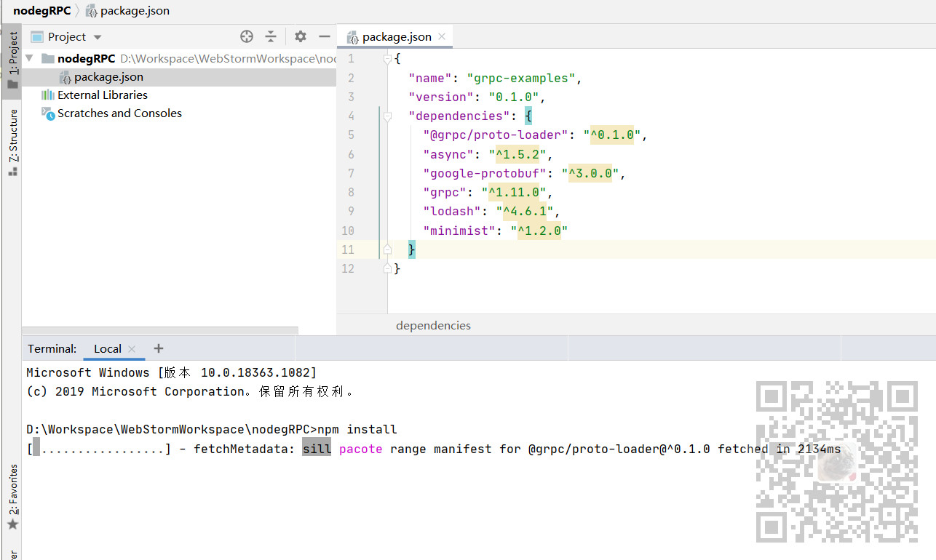Click the "dependencies" key on line 4
This screenshot has width=936, height=560.
click(x=459, y=116)
